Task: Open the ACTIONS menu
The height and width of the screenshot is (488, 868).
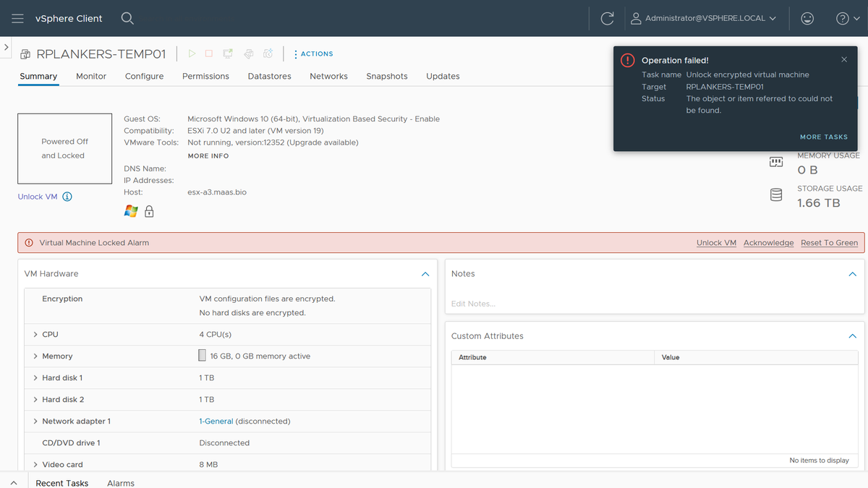Action: coord(313,53)
